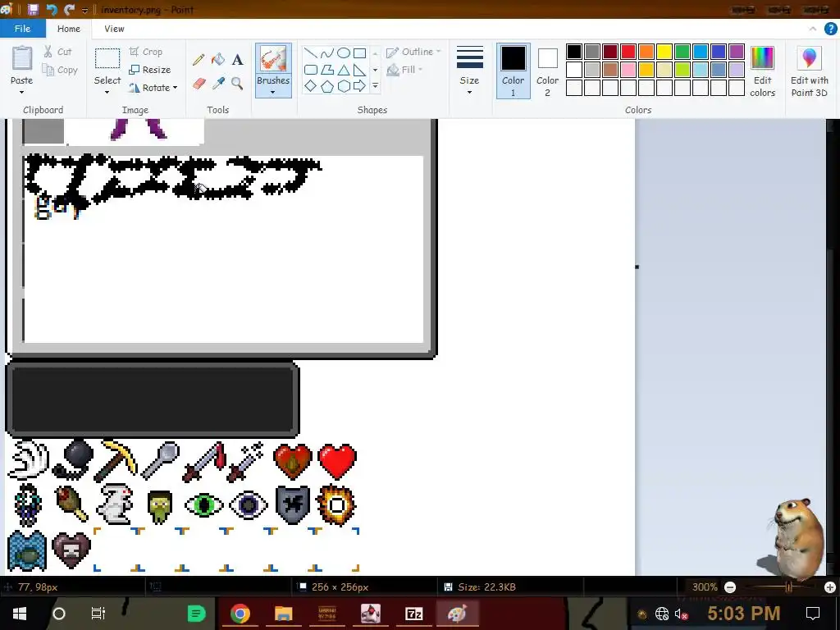Click the Undo arrow in title bar
The height and width of the screenshot is (630, 840).
pyautogui.click(x=52, y=10)
